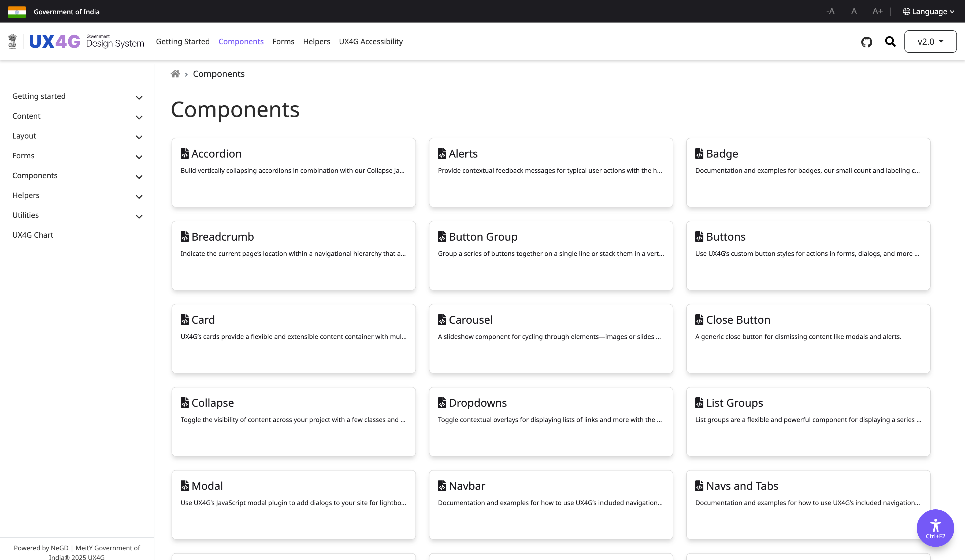Open UX4G Chart sidebar link
This screenshot has height=560, width=965.
tap(32, 235)
